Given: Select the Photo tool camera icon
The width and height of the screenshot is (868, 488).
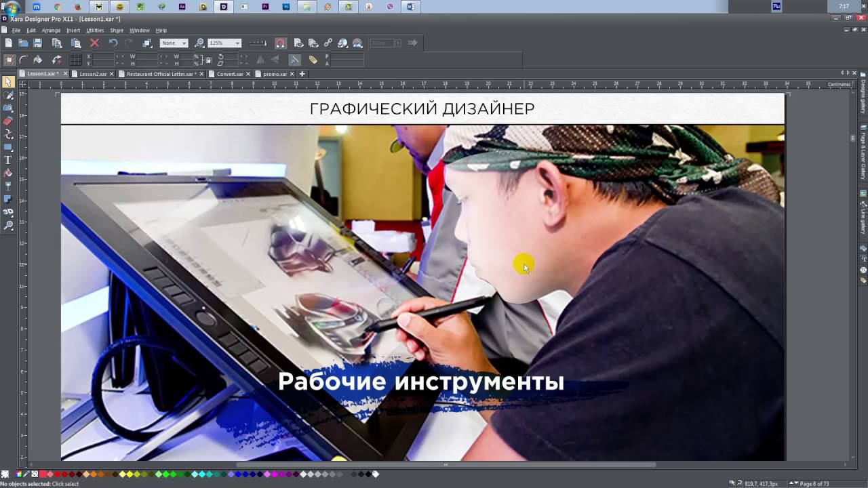Looking at the screenshot, I should click(8, 108).
